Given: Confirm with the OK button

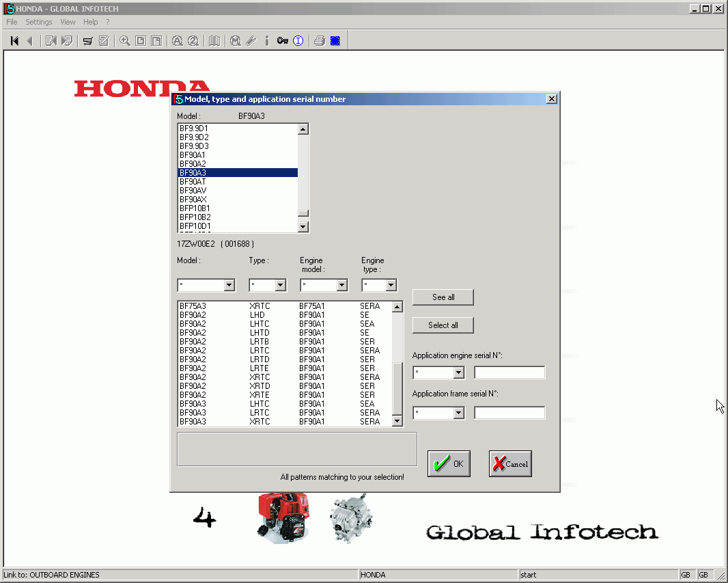Looking at the screenshot, I should [x=449, y=463].
